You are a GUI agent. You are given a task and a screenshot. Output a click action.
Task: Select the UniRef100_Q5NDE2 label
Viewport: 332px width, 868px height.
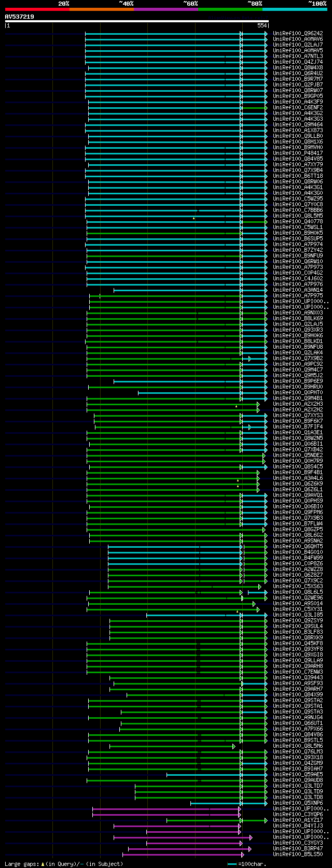[x=298, y=456]
